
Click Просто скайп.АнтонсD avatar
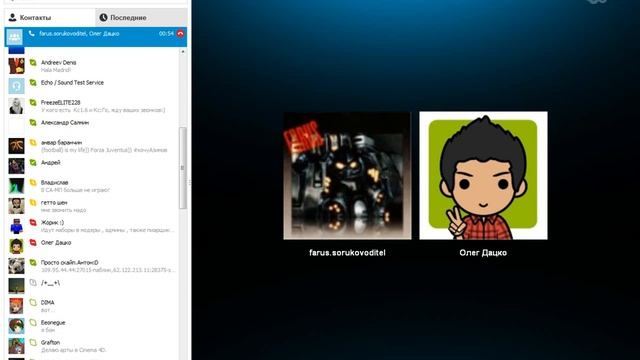click(x=16, y=266)
